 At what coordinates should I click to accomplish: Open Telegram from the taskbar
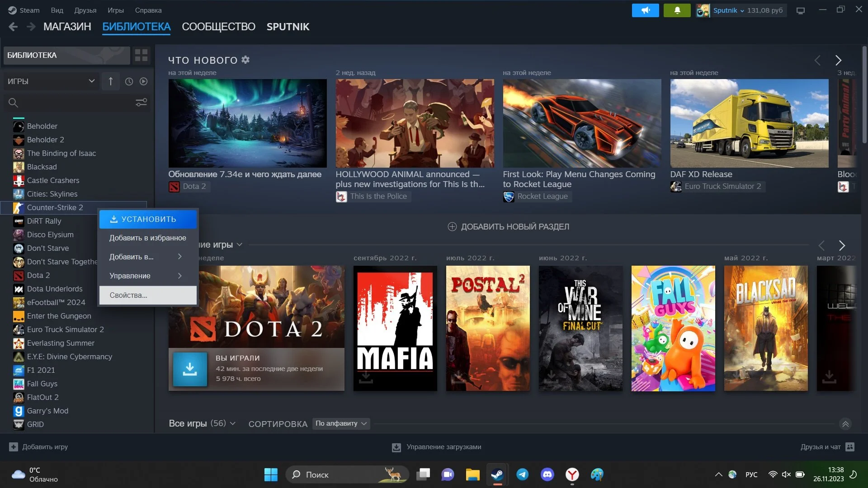coord(523,474)
